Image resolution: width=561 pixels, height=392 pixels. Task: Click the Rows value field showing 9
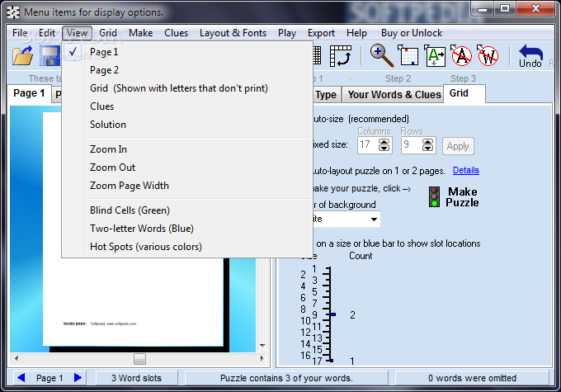tap(412, 145)
